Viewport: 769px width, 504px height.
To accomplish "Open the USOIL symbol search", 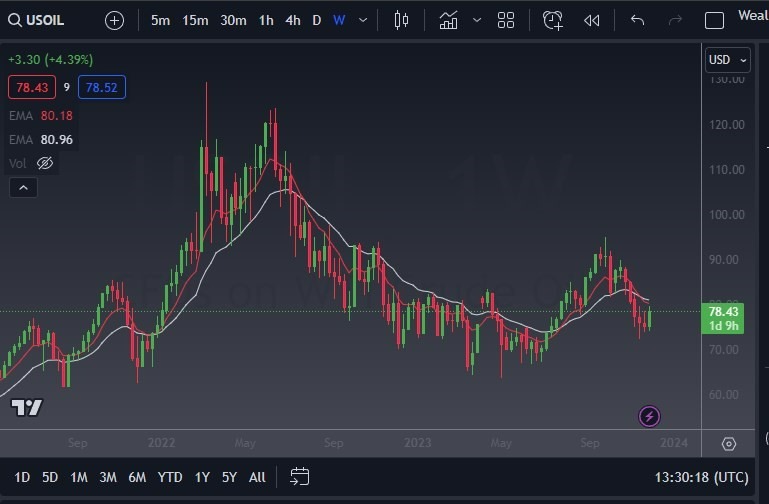I will click(36, 21).
